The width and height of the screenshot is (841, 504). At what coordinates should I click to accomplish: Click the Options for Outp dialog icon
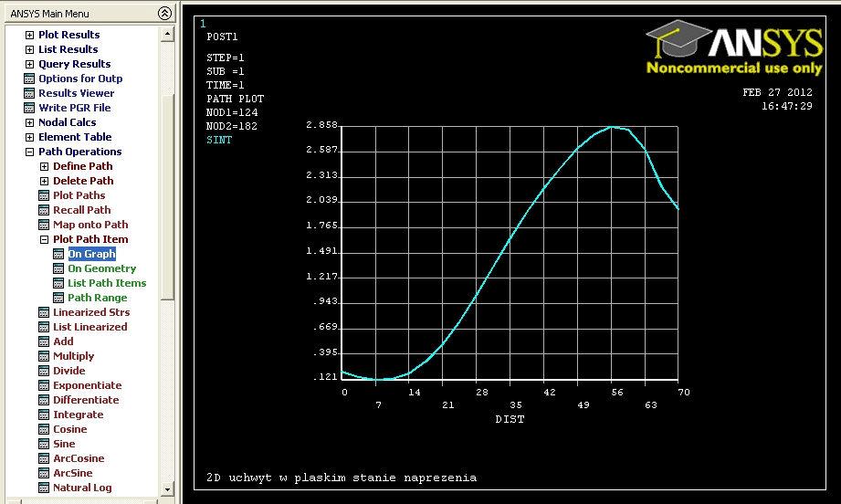(29, 79)
